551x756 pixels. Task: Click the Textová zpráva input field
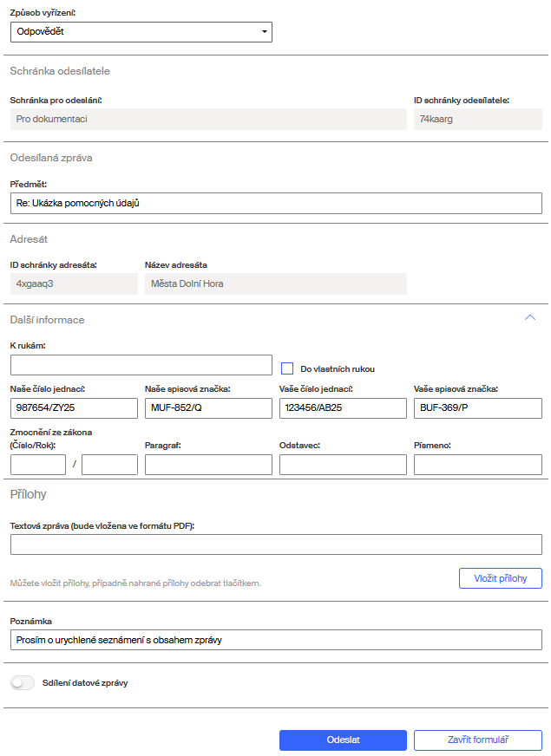[276, 544]
